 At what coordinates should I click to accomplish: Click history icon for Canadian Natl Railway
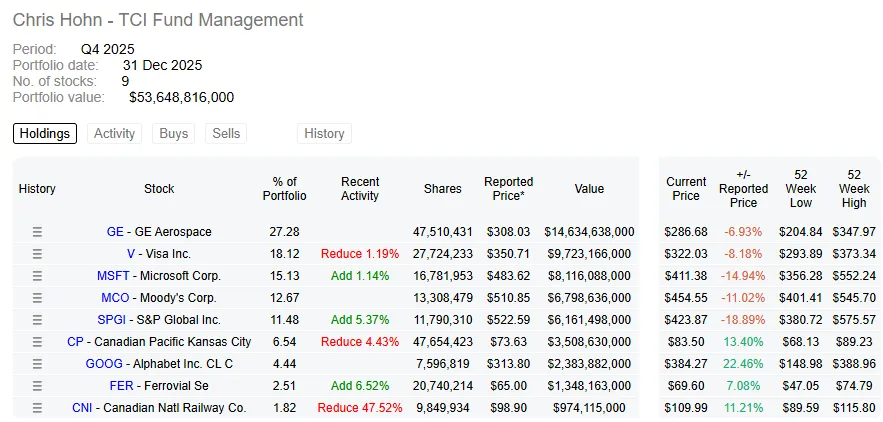(x=37, y=407)
